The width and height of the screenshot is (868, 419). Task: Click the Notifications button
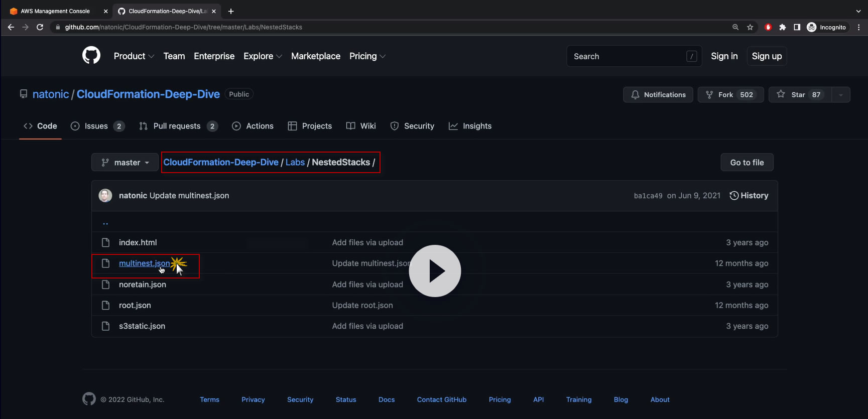point(658,95)
